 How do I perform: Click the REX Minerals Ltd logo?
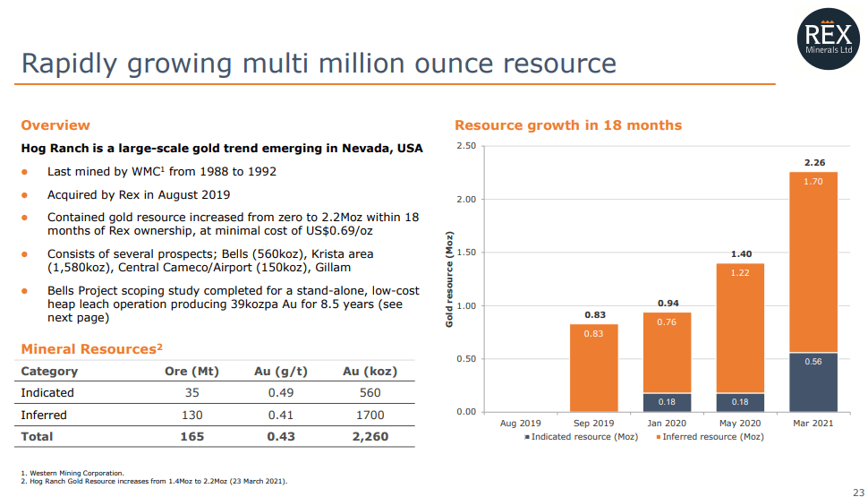(828, 39)
